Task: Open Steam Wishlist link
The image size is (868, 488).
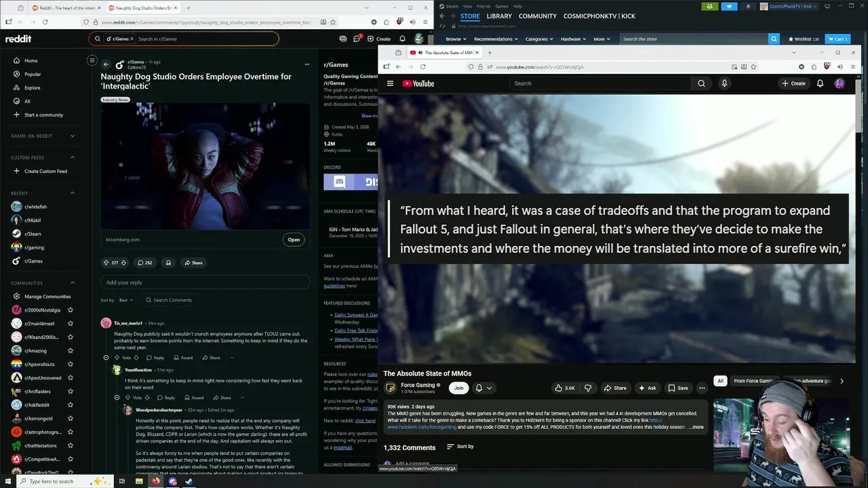Action: pos(804,39)
